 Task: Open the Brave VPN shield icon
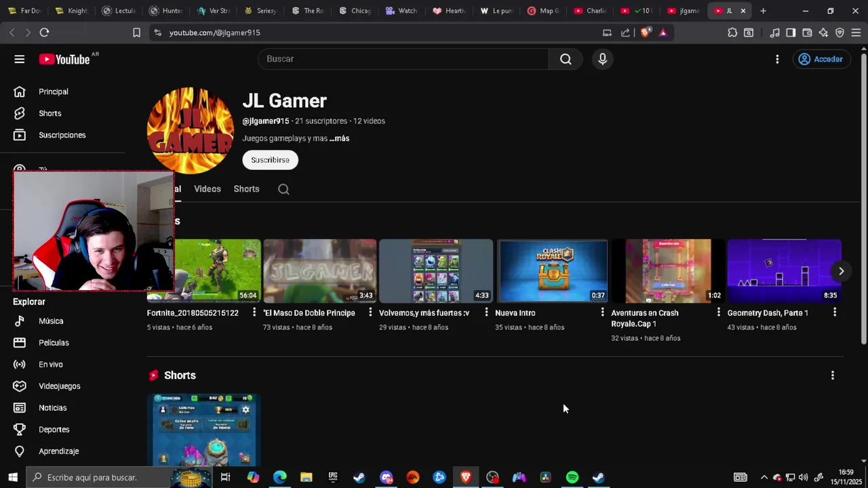840,33
